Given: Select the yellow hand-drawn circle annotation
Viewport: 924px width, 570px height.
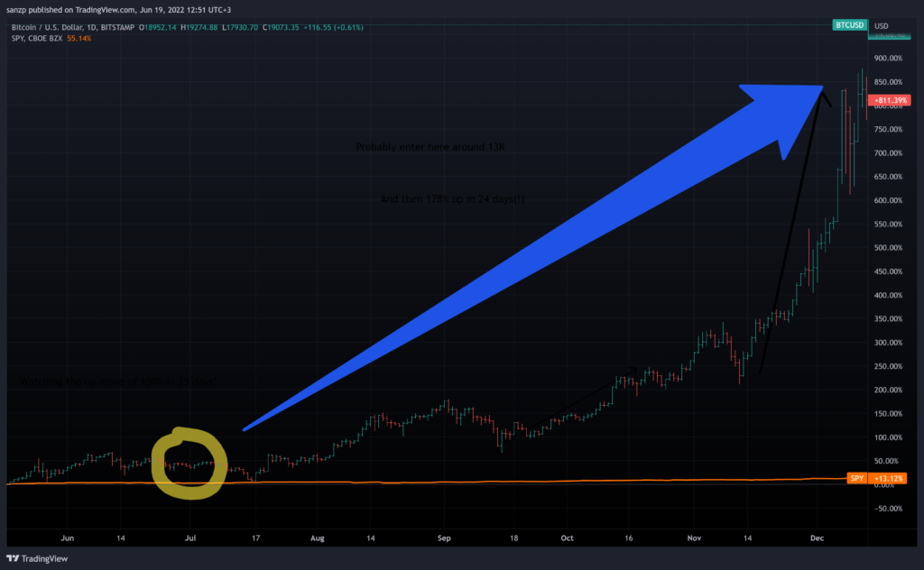Looking at the screenshot, I should point(189,464).
